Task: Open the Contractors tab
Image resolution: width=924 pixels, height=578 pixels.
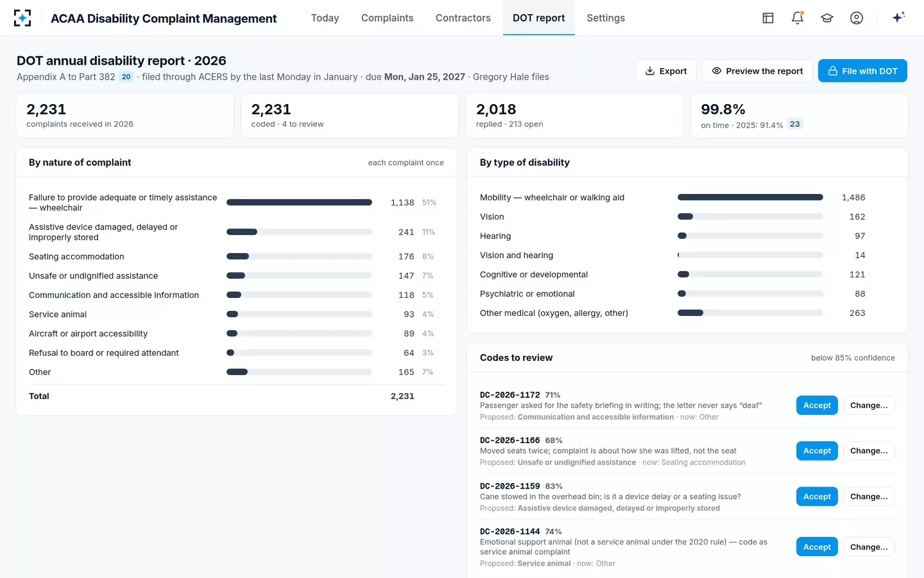Action: [463, 18]
